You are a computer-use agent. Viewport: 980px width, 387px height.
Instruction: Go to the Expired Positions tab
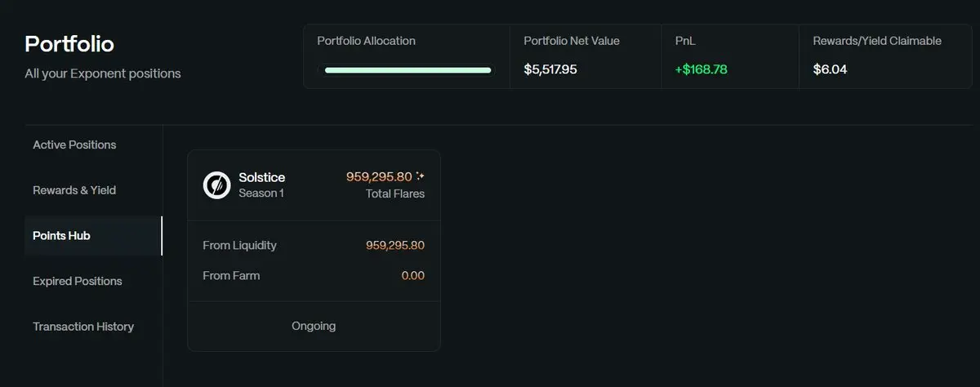77,281
